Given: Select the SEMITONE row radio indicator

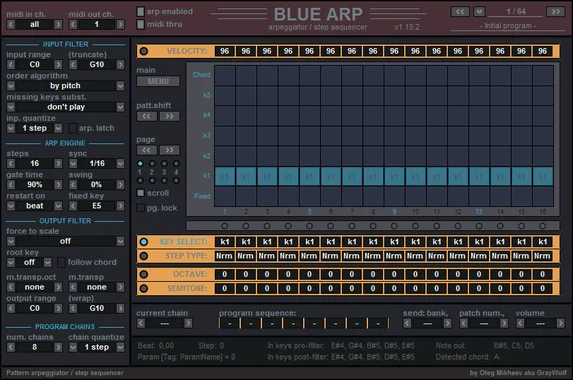Looking at the screenshot, I should pos(144,288).
